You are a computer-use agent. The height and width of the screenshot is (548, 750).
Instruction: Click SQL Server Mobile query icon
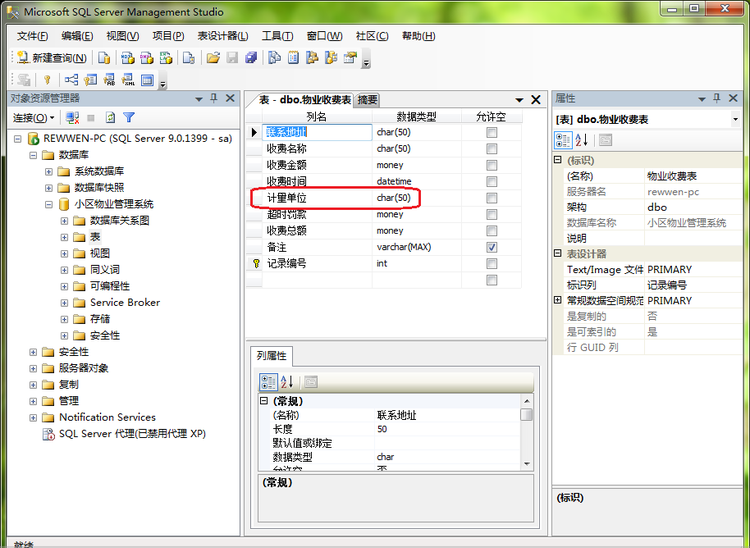pyautogui.click(x=189, y=58)
